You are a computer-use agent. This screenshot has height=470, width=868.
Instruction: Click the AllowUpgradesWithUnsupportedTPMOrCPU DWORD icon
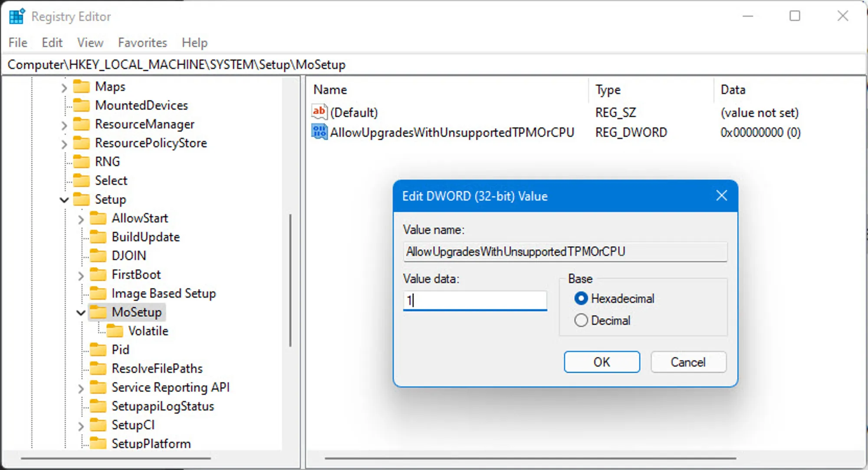319,132
